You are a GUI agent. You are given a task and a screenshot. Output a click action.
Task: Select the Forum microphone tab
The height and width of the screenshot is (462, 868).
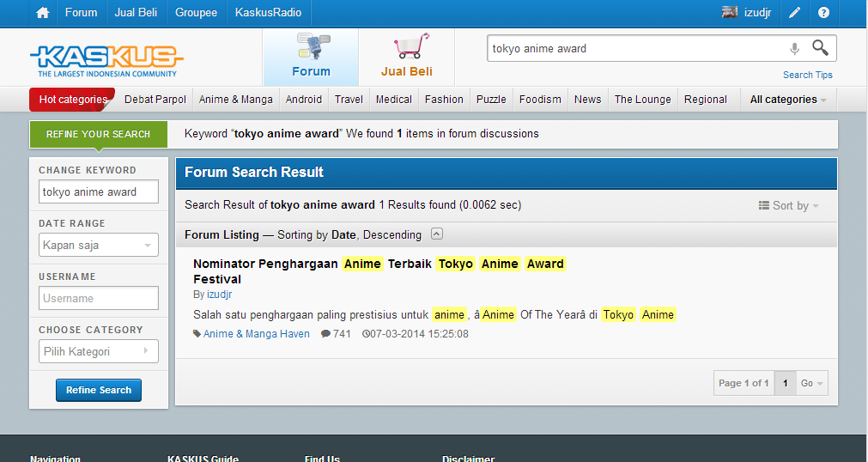tap(311, 56)
